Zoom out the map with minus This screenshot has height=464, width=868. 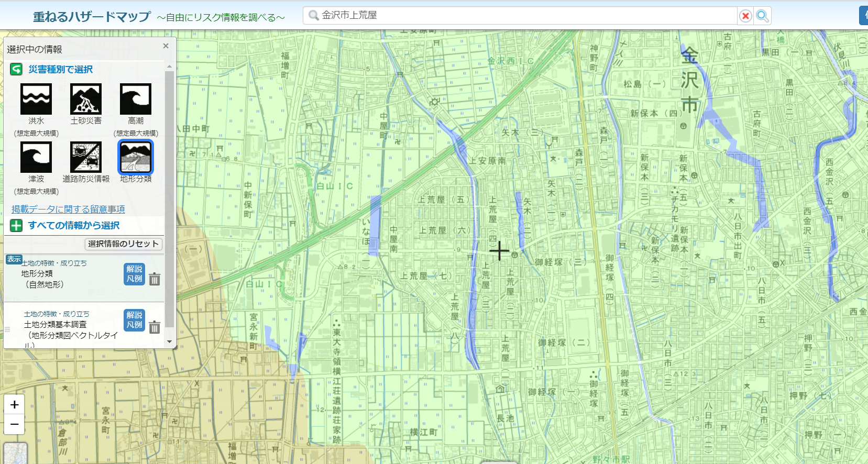coord(14,424)
